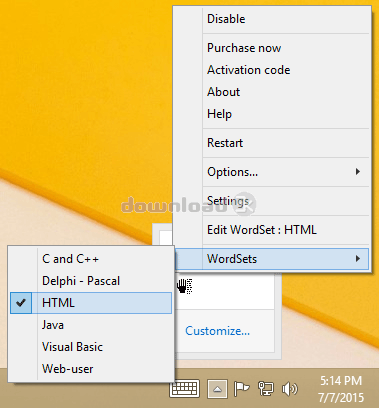Screen dimensions: 379x408
Task: Switch to the Delphi - Pascal wordset
Action: point(91,281)
